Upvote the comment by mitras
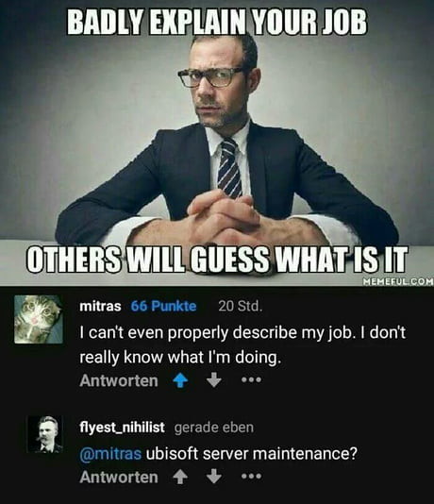The width and height of the screenshot is (434, 504). (x=180, y=380)
